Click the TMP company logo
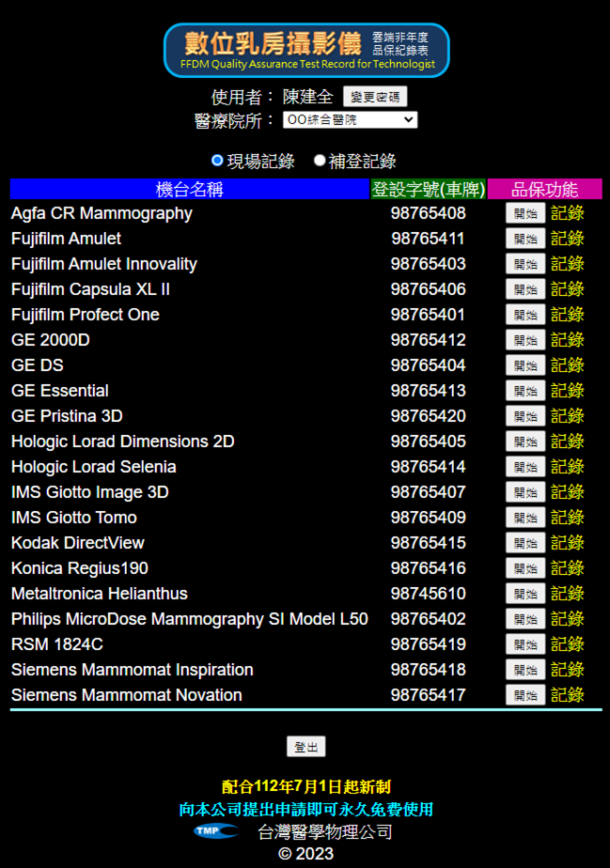 (215, 831)
